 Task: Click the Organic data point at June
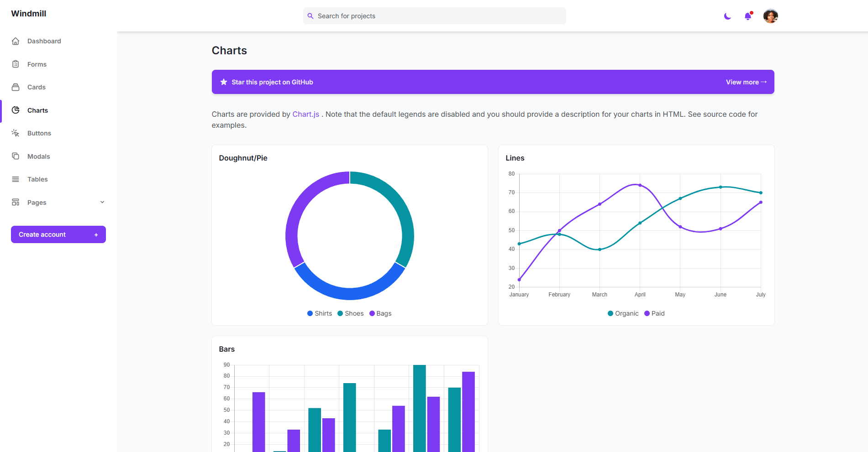click(721, 187)
